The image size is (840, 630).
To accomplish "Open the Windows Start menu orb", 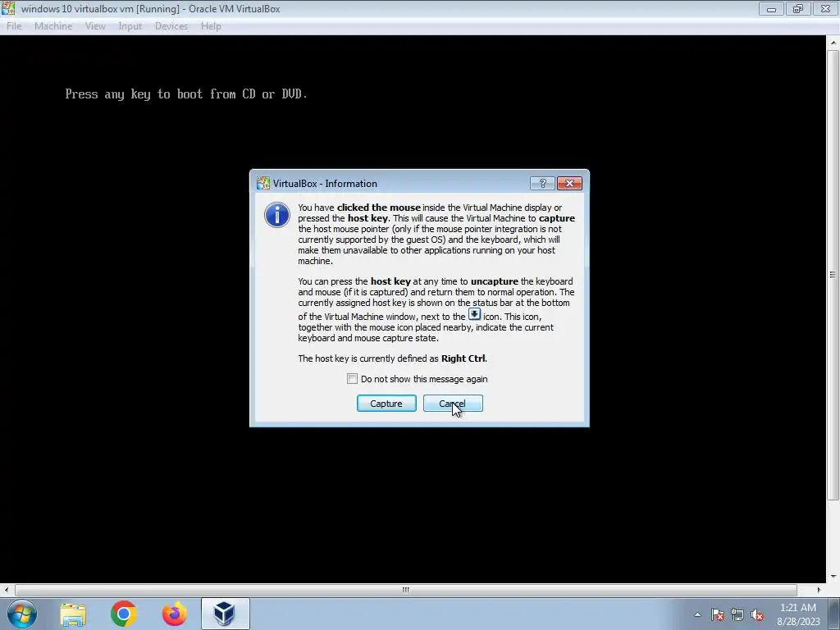I will (22, 614).
